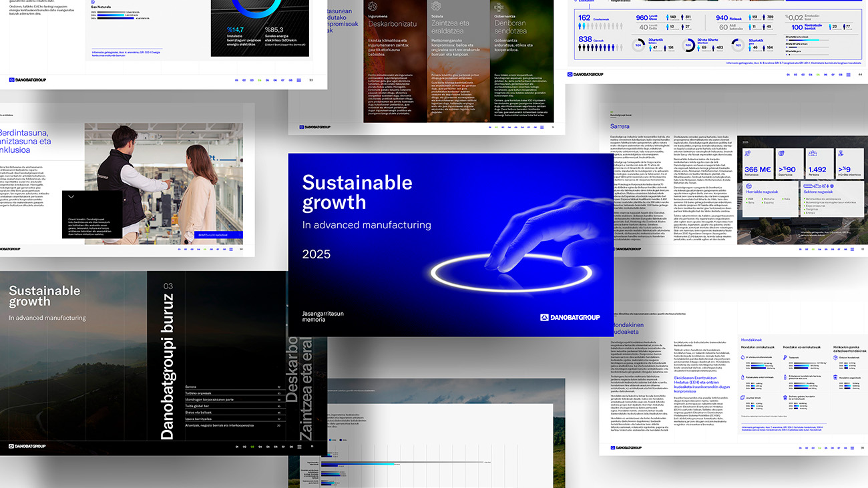This screenshot has height=488, width=868.
Task: Click the %21 donut chart
Action: coord(738,45)
